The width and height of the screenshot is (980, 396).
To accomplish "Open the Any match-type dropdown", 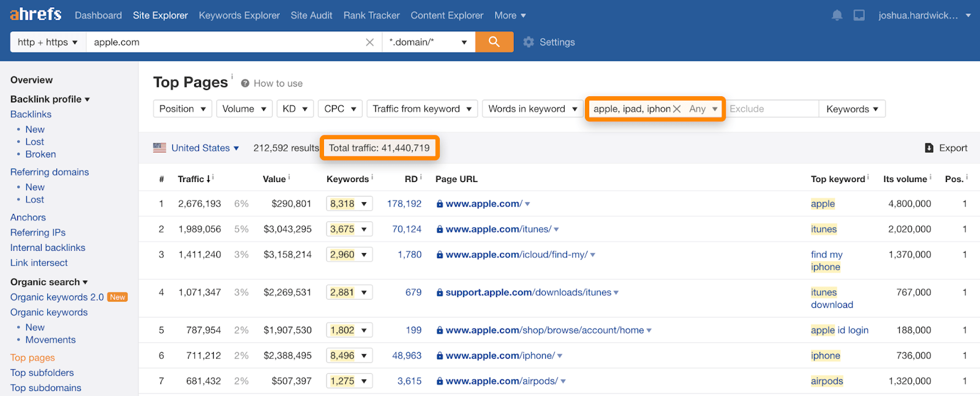I will [703, 109].
